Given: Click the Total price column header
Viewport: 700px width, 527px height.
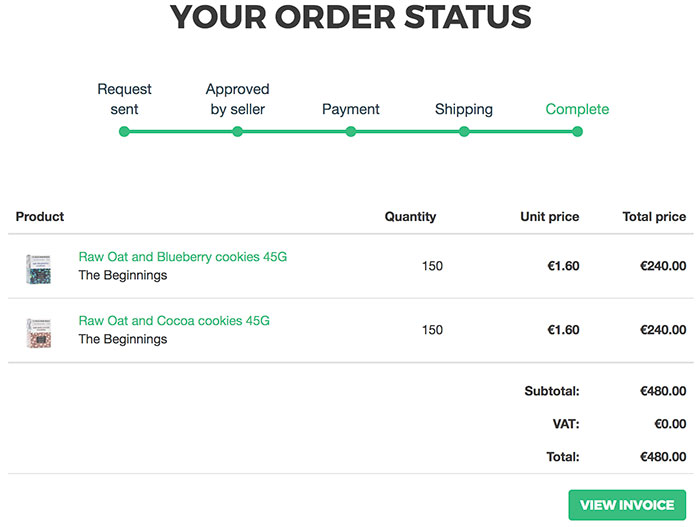Looking at the screenshot, I should [654, 216].
